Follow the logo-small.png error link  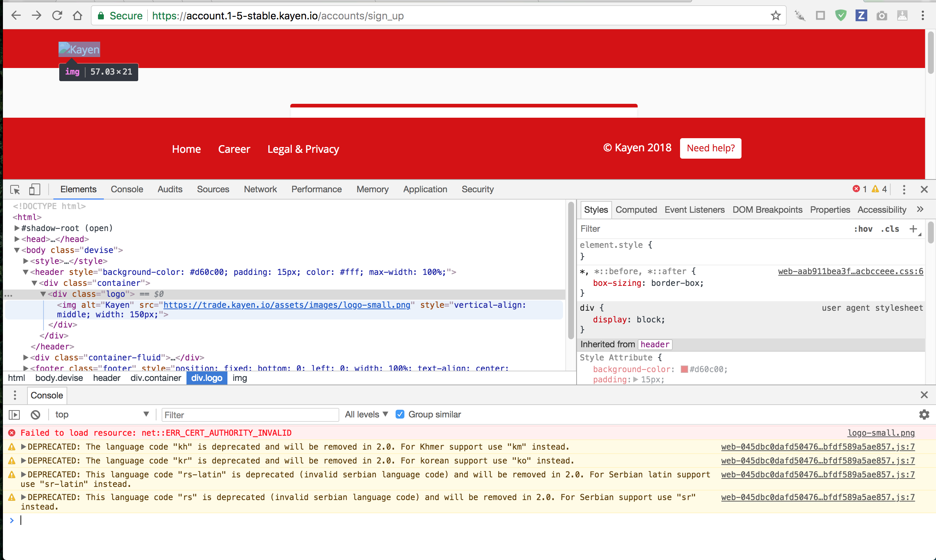pyautogui.click(x=881, y=433)
